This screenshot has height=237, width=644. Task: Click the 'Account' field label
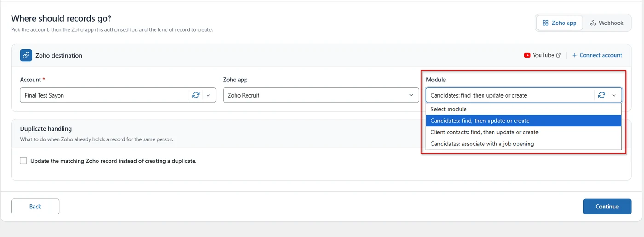click(31, 80)
